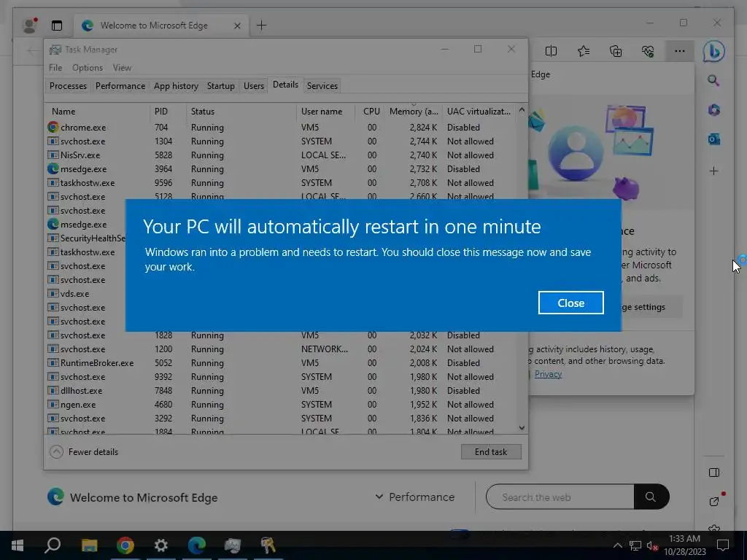Select the NisSrv.exe process row
The width and height of the screenshot is (747, 560).
tap(281, 155)
